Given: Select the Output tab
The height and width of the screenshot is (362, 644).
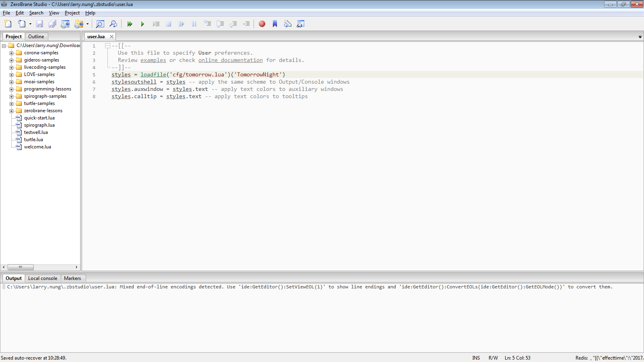Looking at the screenshot, I should pyautogui.click(x=14, y=278).
